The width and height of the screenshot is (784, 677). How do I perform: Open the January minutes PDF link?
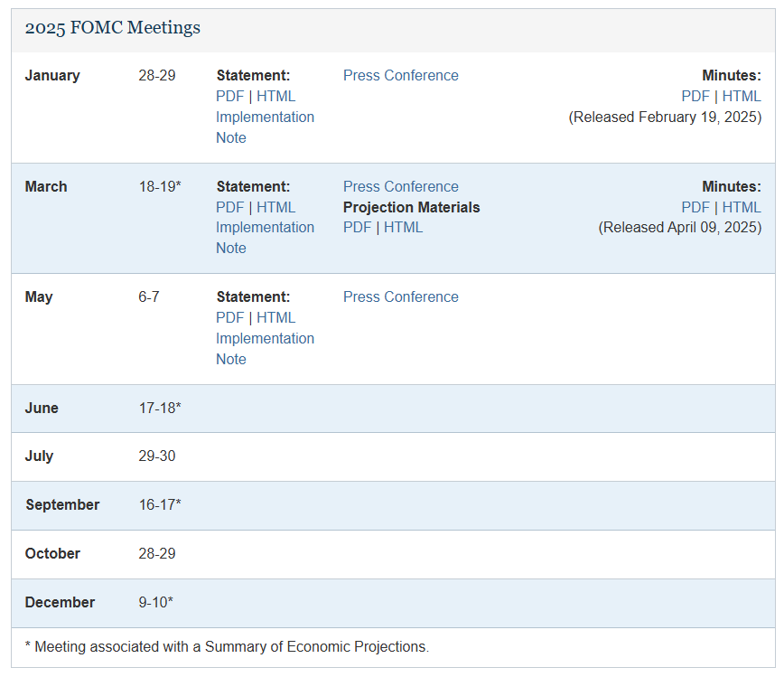tap(695, 96)
